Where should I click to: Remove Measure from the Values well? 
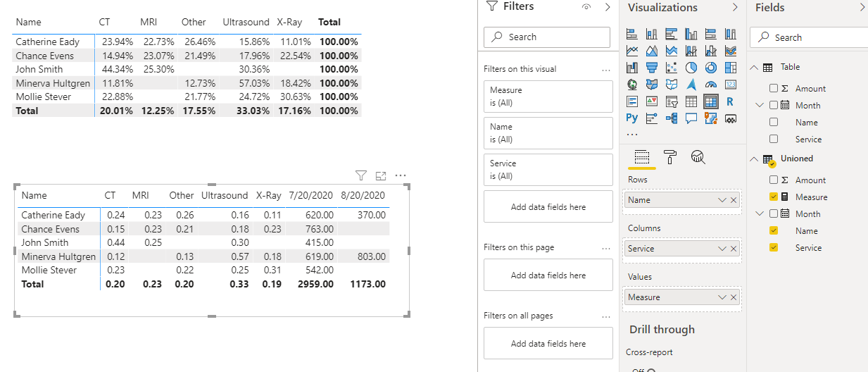click(734, 297)
